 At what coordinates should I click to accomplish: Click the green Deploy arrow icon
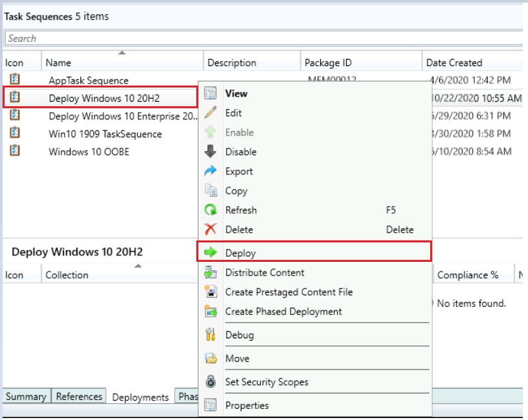[x=211, y=252]
